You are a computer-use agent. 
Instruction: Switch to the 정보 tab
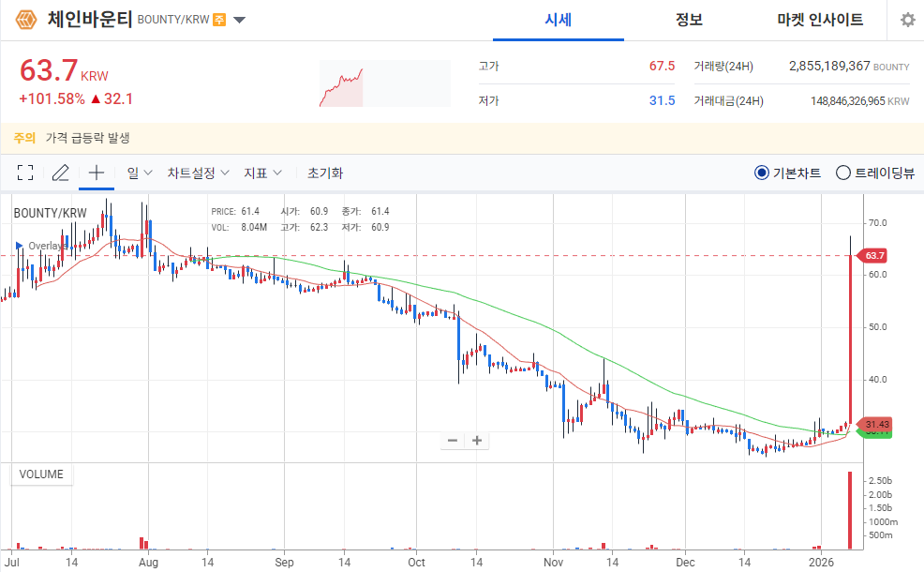pyautogui.click(x=690, y=20)
